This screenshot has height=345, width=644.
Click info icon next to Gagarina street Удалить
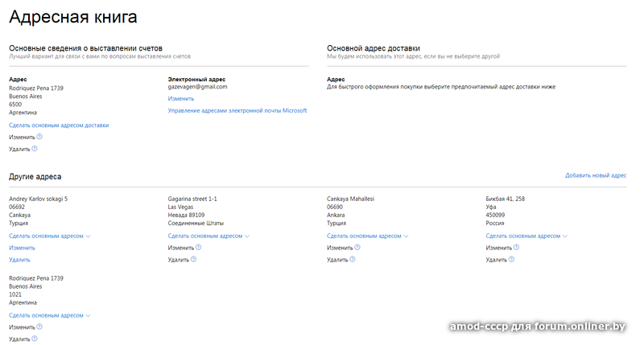click(x=194, y=260)
